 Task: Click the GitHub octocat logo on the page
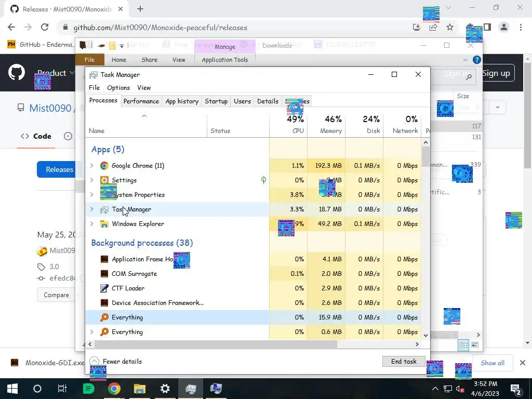coord(17,72)
